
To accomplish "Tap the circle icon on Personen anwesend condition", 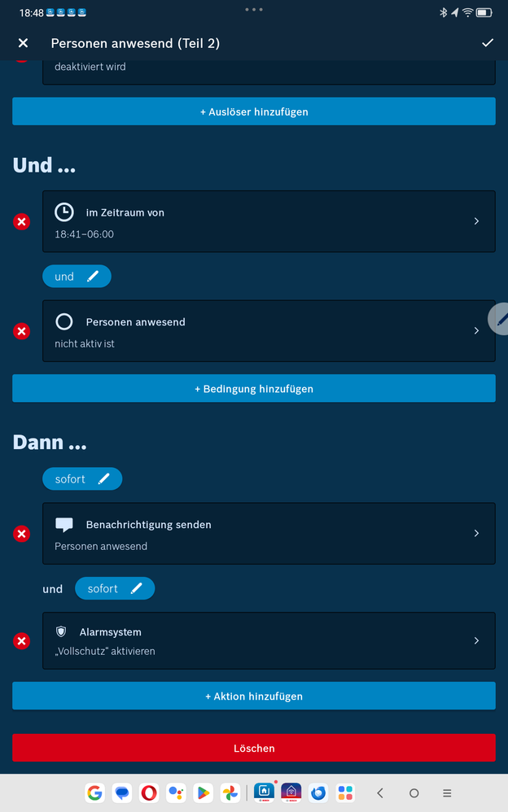I will coord(64,321).
